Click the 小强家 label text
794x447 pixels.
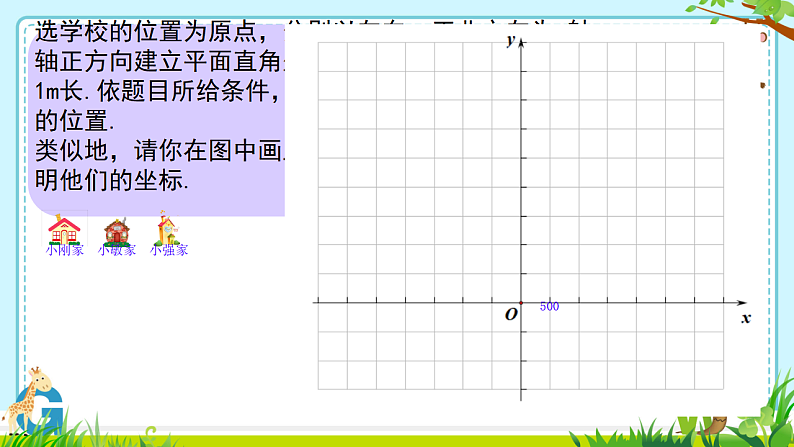[x=169, y=250]
